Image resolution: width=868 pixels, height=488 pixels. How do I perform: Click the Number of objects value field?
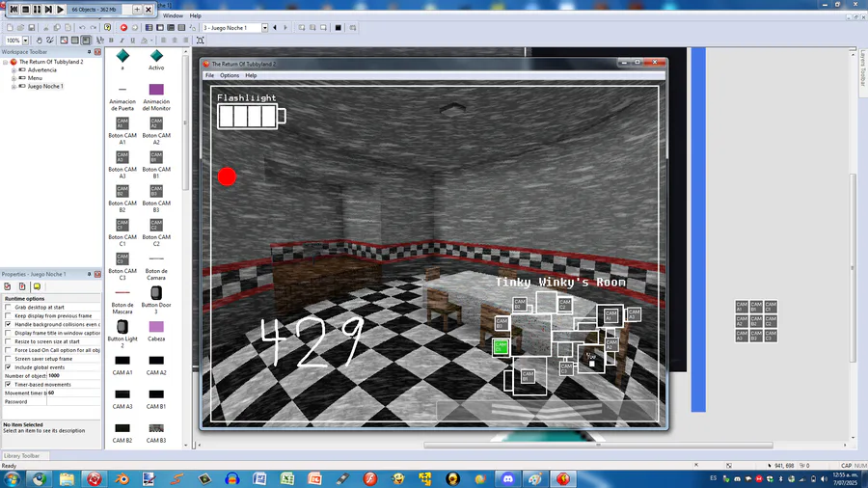[x=74, y=376]
